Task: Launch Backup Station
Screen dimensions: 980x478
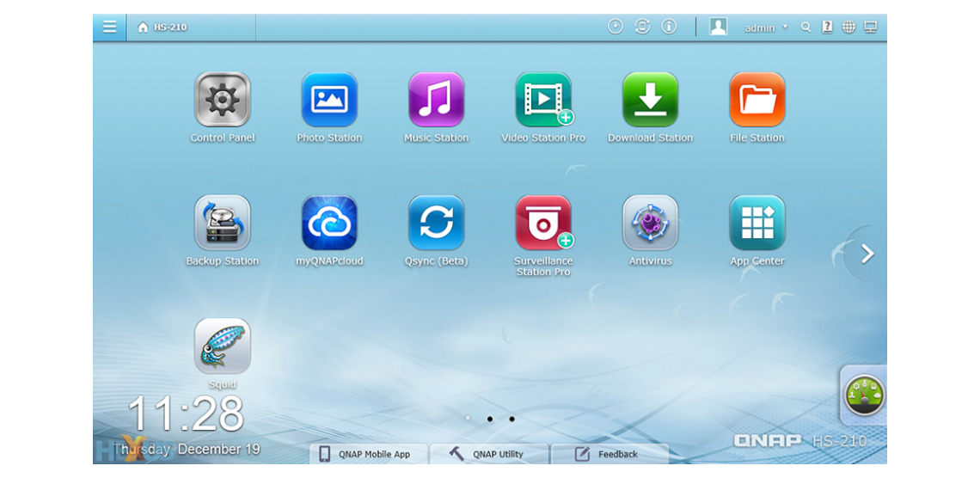Action: 223,223
